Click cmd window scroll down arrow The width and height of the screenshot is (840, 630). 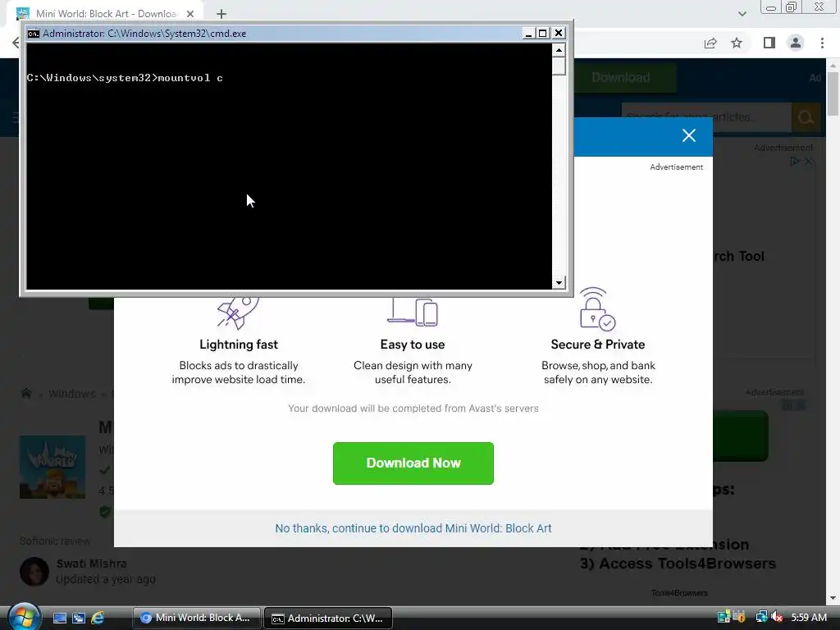pyautogui.click(x=559, y=283)
